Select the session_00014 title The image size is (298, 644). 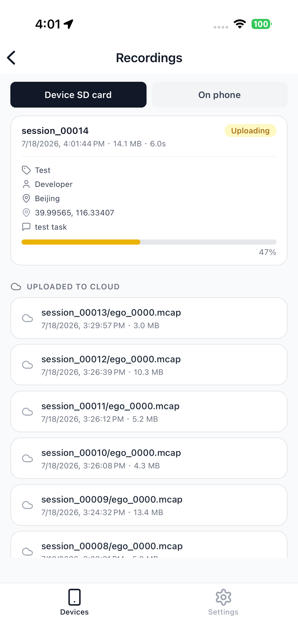click(x=55, y=131)
